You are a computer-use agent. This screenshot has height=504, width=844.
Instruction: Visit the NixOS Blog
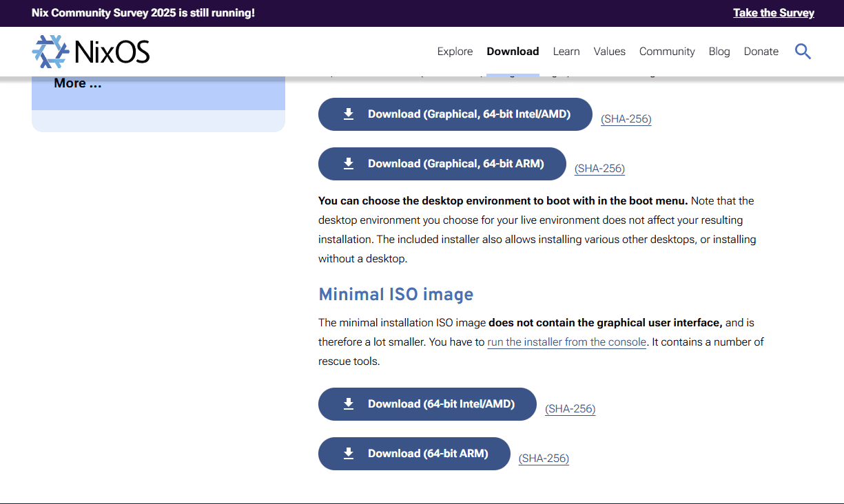(x=719, y=51)
